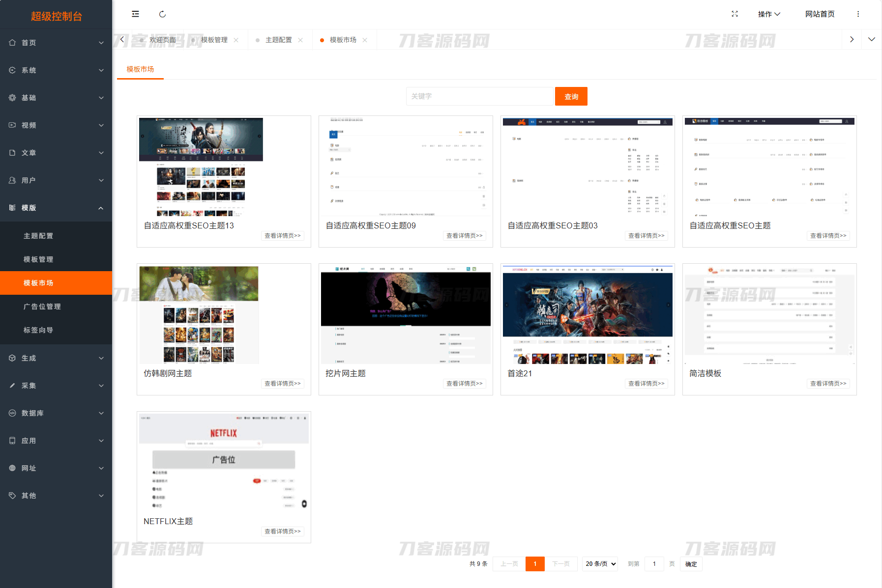Open the 操作 dropdown menu
The image size is (882, 588).
coord(769,14)
